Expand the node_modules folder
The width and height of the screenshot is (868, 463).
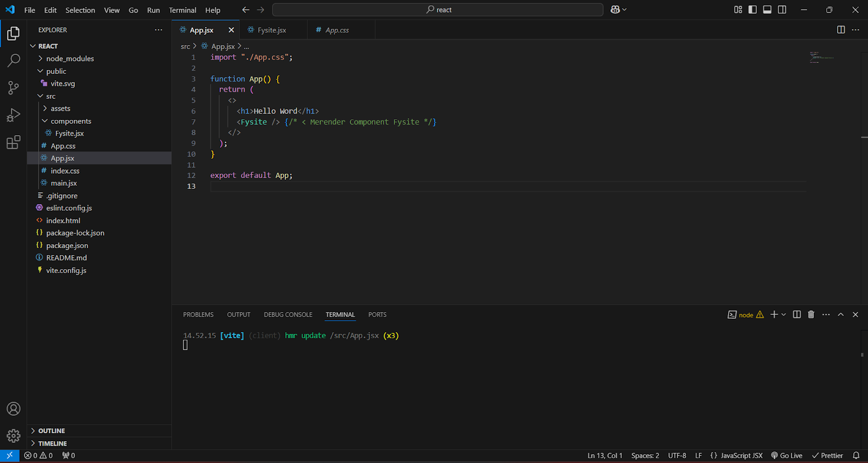pyautogui.click(x=69, y=59)
